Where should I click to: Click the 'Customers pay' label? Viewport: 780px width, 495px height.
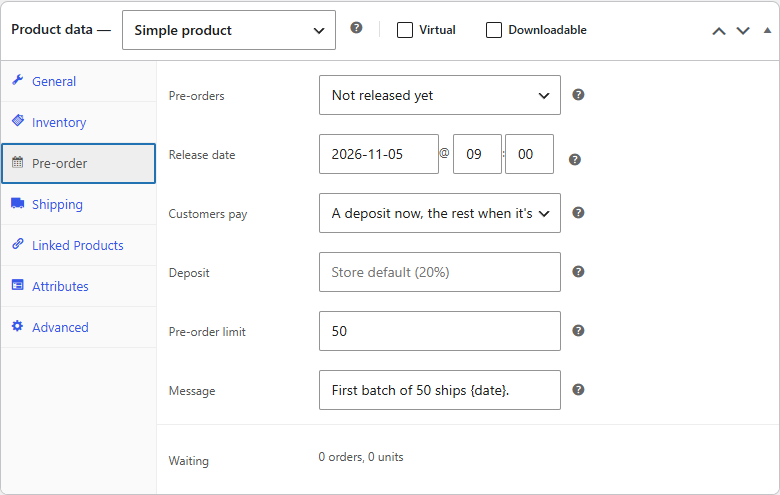tap(208, 214)
